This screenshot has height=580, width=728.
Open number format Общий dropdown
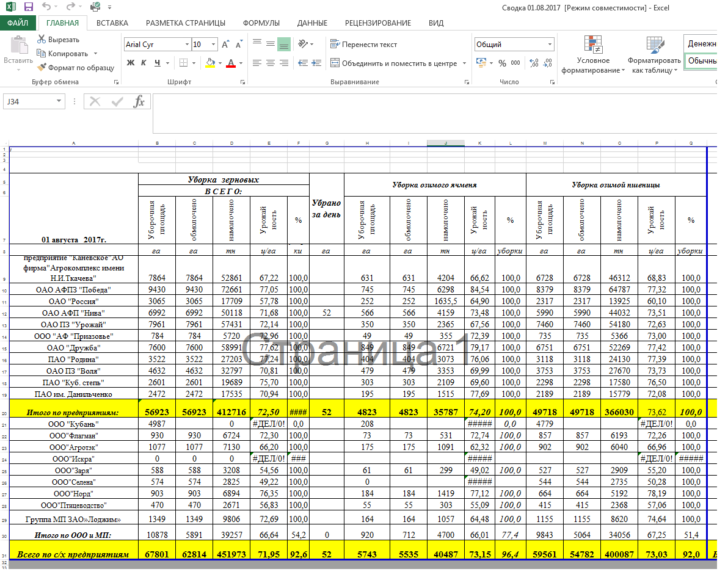pos(550,44)
